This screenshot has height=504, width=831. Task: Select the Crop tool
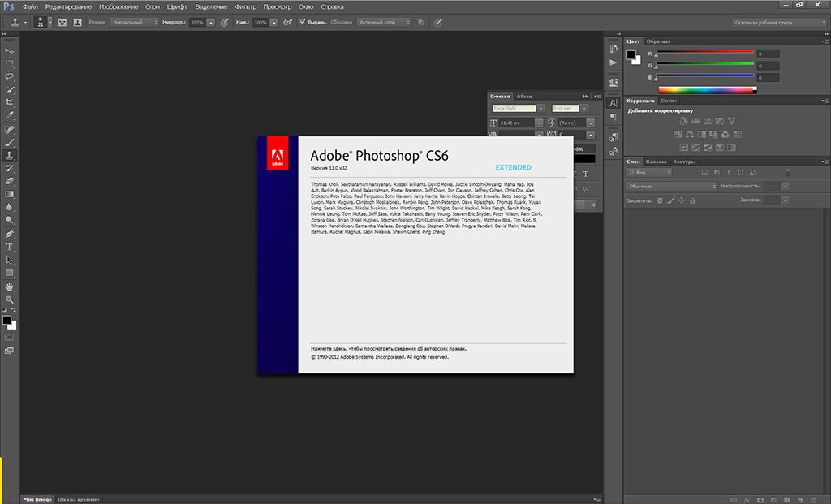[x=10, y=102]
